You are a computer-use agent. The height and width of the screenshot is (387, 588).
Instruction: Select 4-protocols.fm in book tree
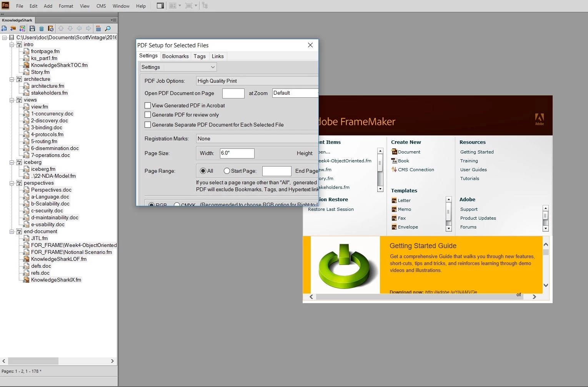pyautogui.click(x=47, y=135)
